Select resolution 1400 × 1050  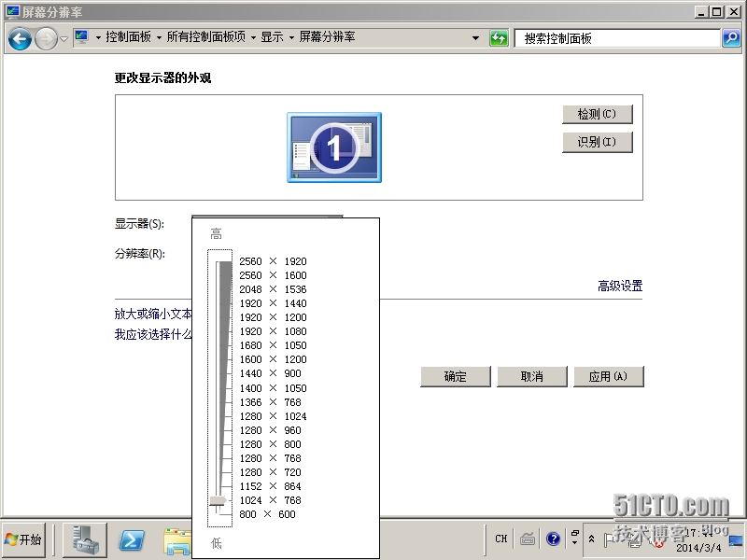273,388
